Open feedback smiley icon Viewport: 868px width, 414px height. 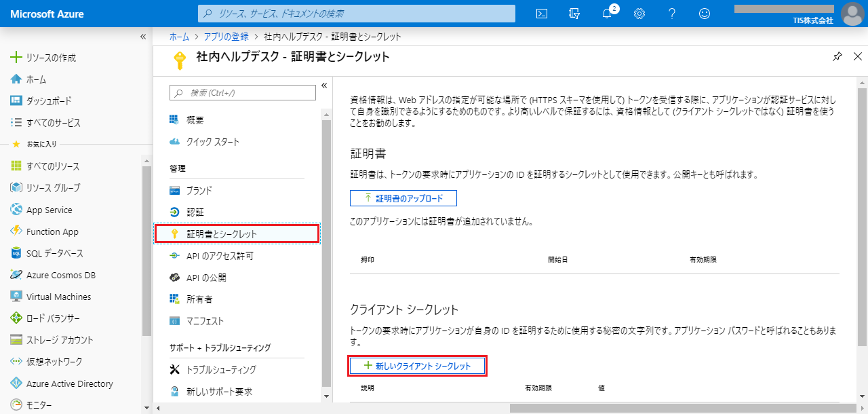pos(705,14)
